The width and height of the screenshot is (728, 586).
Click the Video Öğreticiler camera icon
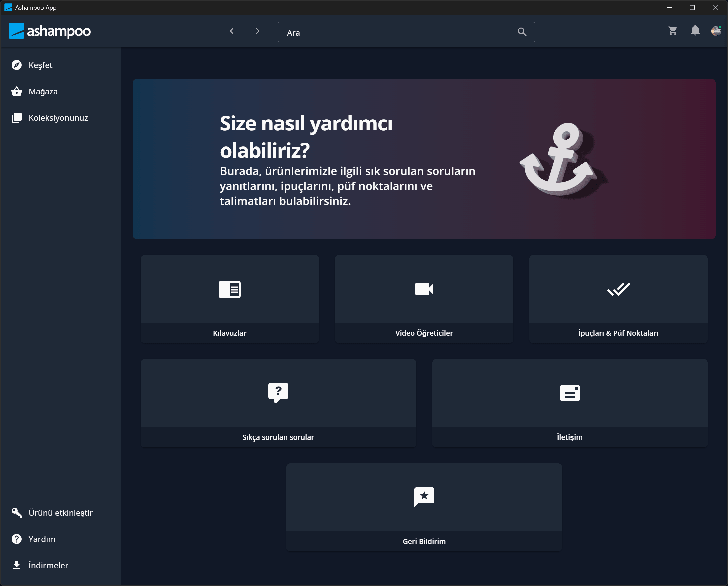424,289
